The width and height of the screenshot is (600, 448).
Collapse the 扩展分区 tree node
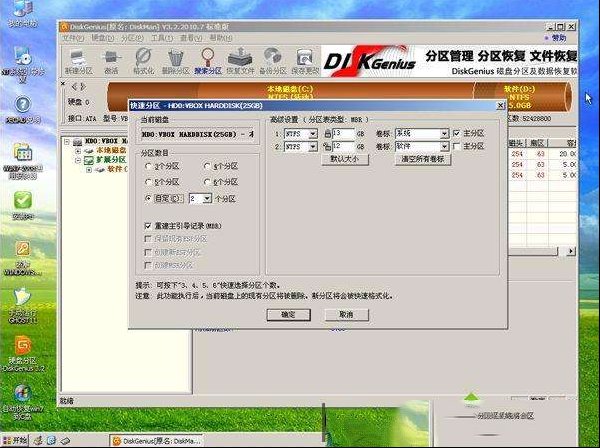78,160
